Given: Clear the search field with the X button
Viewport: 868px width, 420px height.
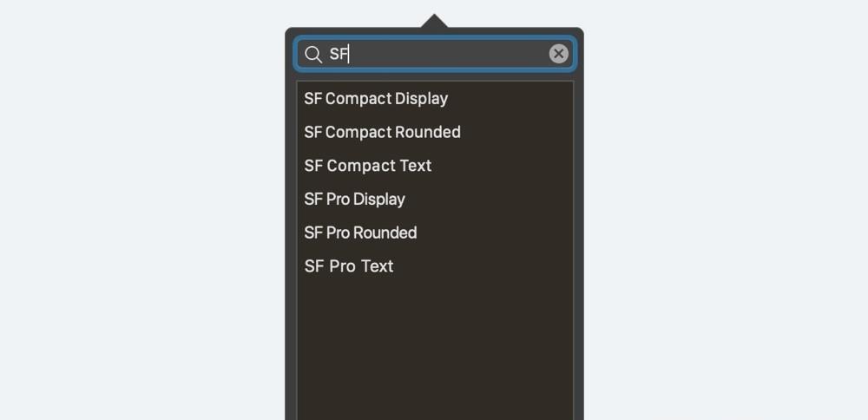Looking at the screenshot, I should coord(558,54).
